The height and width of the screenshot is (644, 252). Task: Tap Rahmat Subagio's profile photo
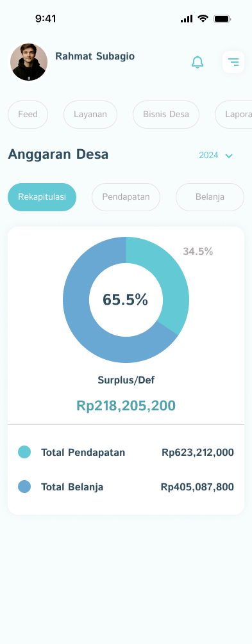click(29, 62)
